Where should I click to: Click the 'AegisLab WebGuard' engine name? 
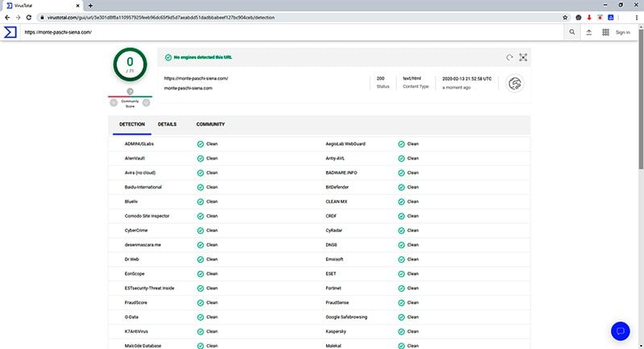pos(345,144)
